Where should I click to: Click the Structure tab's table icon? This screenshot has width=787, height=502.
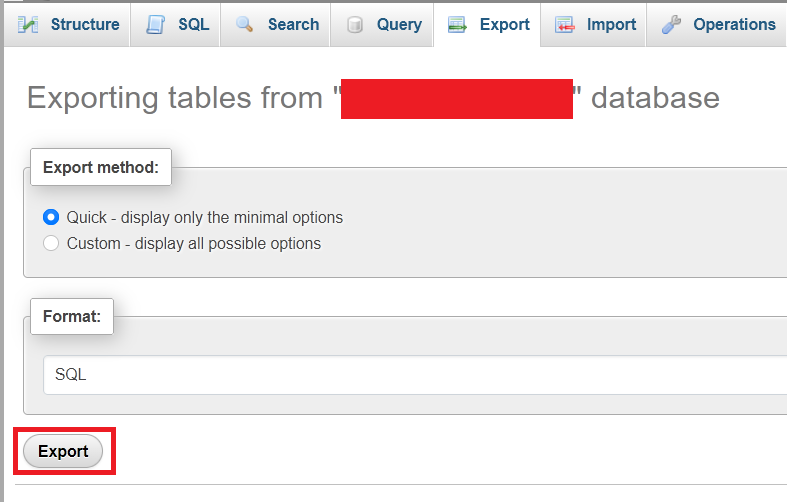pyautogui.click(x=28, y=24)
